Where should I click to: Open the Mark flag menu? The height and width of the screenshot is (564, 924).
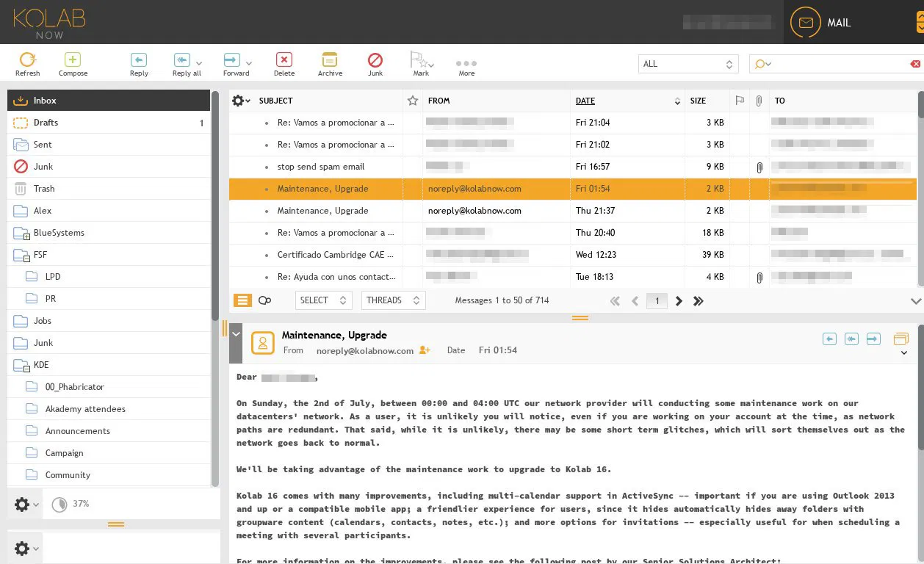pos(421,64)
